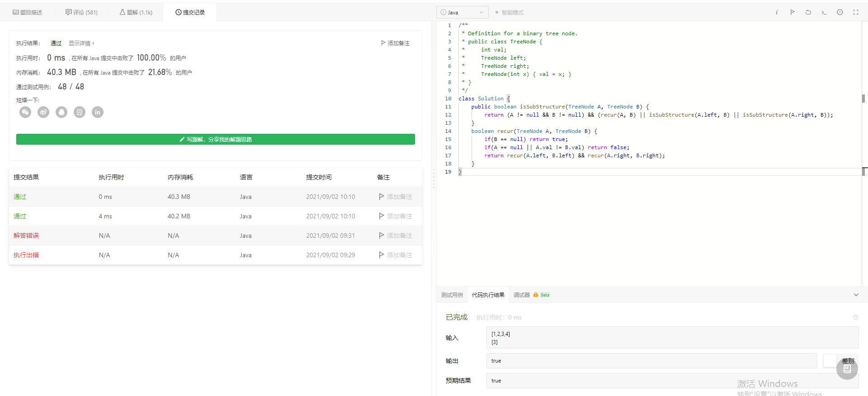
Task: Open the 执行出错 submission
Action: point(26,255)
